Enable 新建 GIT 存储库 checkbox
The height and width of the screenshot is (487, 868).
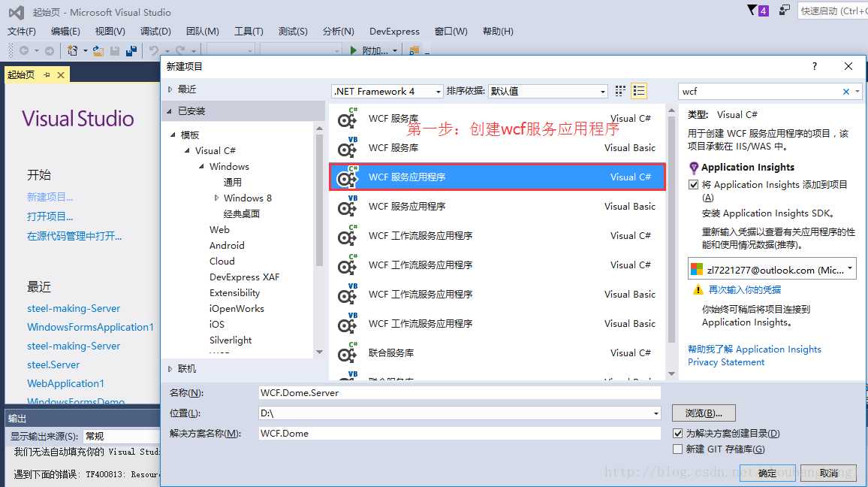[677, 449]
